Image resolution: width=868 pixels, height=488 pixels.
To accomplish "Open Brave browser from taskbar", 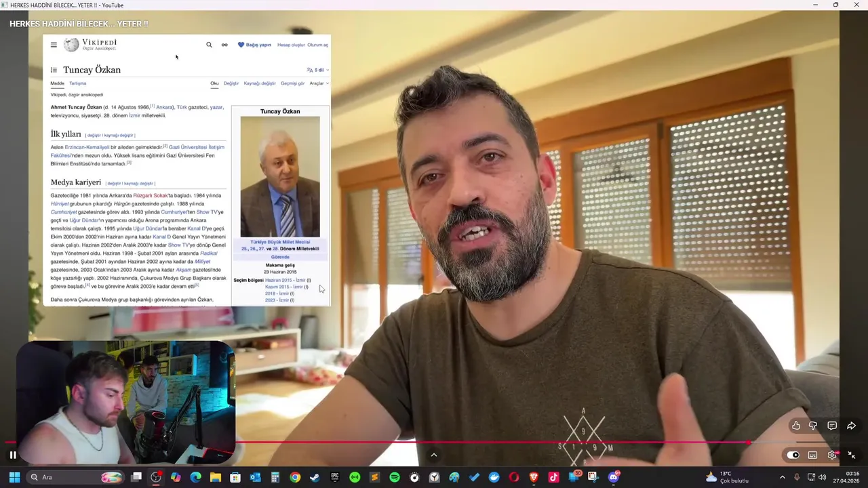I will pos(534,477).
